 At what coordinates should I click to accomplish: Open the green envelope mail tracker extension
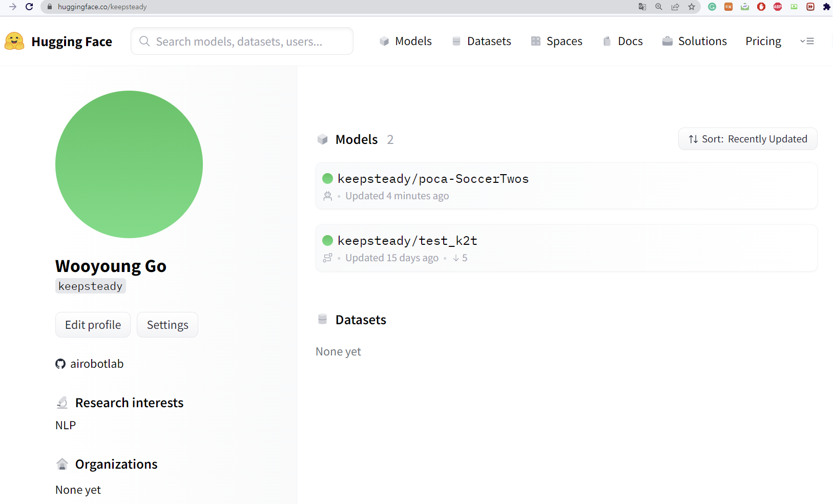click(745, 7)
